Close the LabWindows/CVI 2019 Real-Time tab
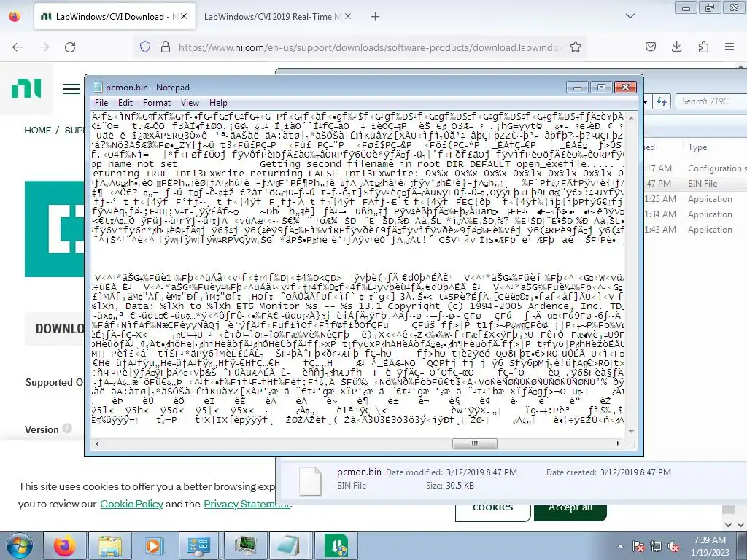 (348, 17)
